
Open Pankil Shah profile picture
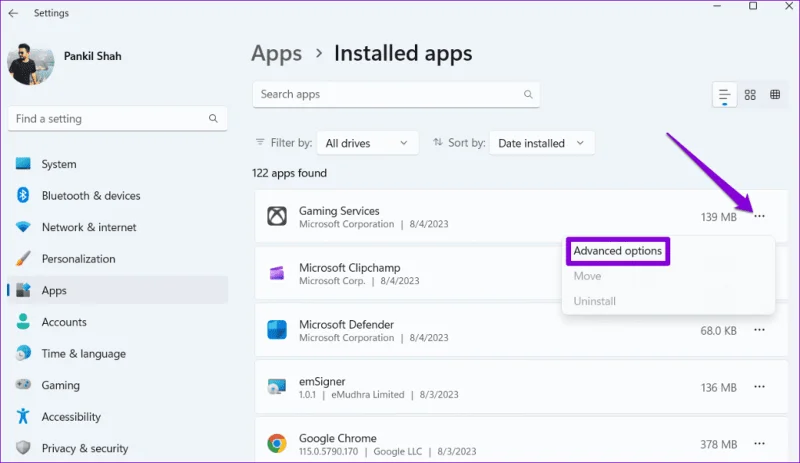pyautogui.click(x=31, y=64)
